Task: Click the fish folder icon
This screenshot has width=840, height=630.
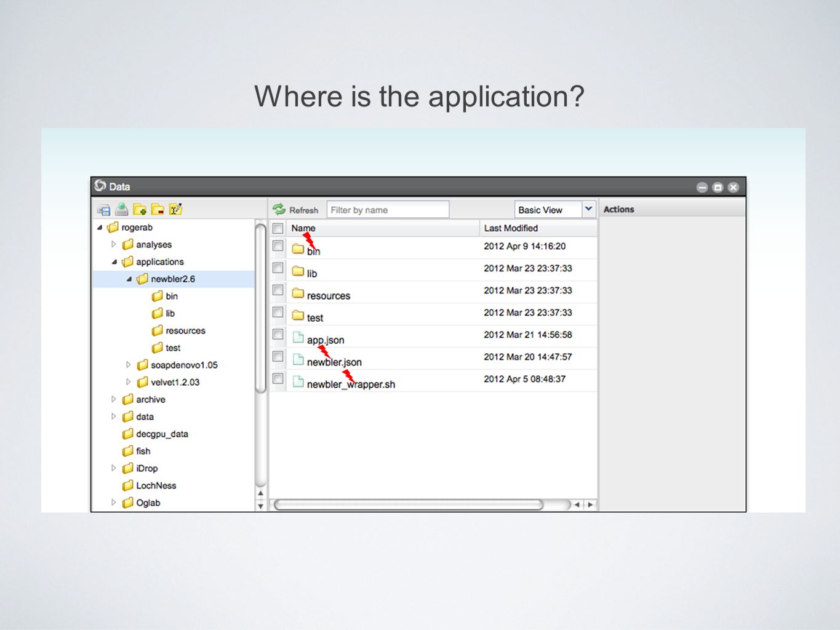Action: (127, 452)
